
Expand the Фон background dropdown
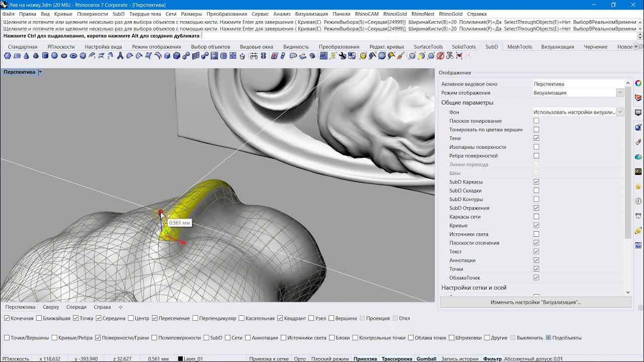click(578, 112)
